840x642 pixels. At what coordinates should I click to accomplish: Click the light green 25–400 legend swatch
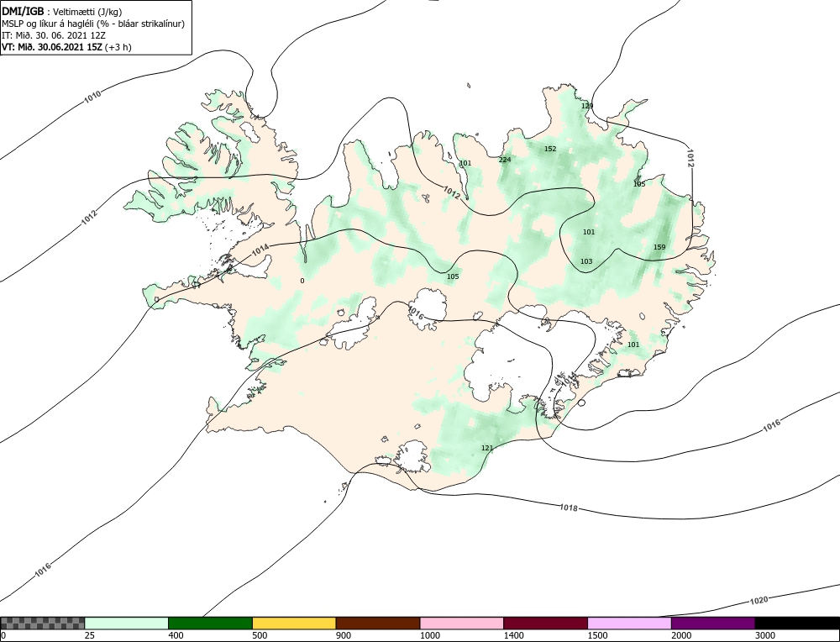pyautogui.click(x=127, y=623)
